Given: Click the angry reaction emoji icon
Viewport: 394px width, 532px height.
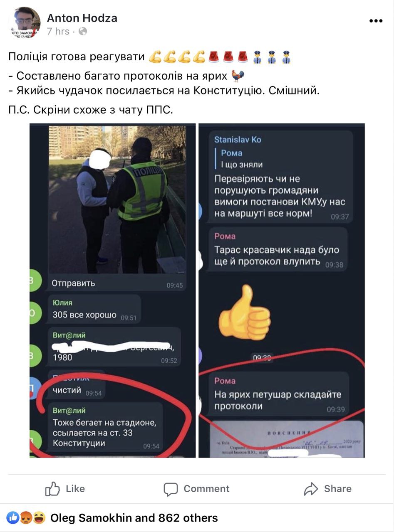Looking at the screenshot, I should 26,518.
